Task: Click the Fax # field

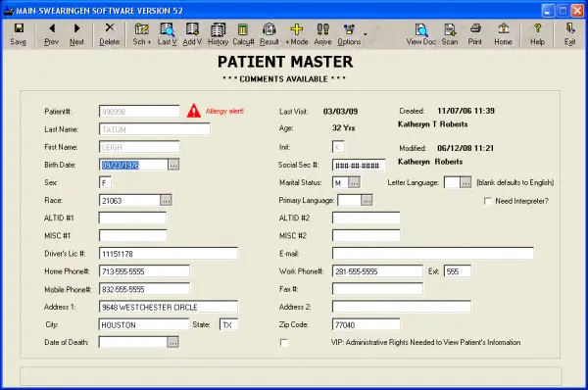Action: (x=377, y=289)
